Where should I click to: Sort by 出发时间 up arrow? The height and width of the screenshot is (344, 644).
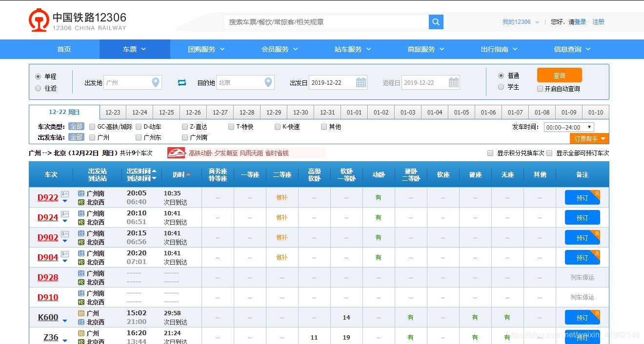(154, 171)
